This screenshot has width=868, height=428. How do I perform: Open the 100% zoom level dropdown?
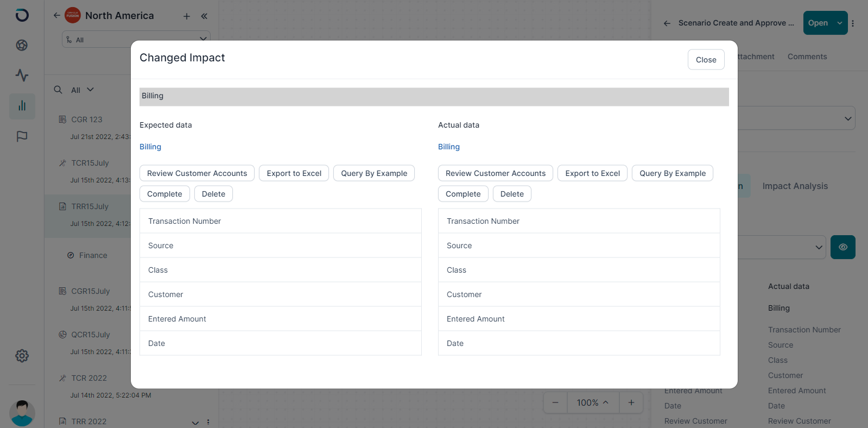[593, 402]
